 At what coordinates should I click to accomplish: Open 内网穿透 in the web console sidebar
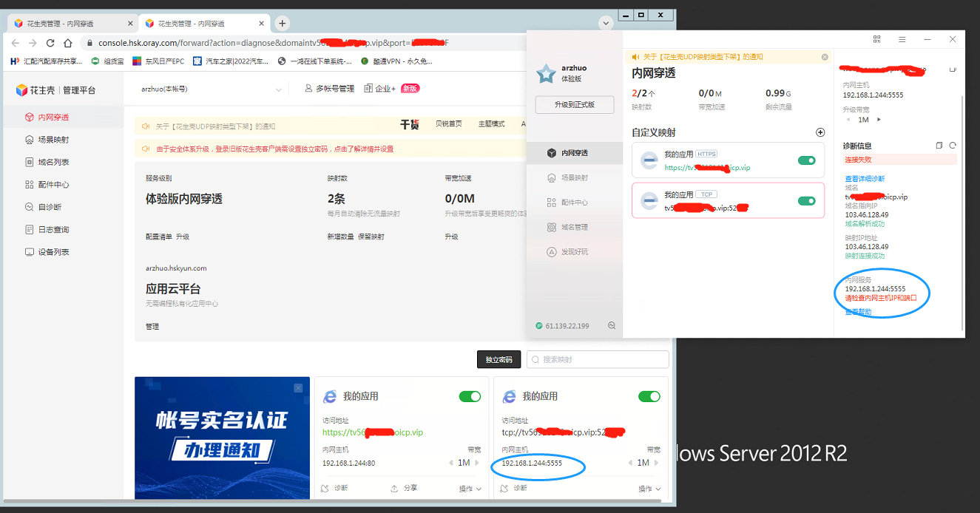53,117
